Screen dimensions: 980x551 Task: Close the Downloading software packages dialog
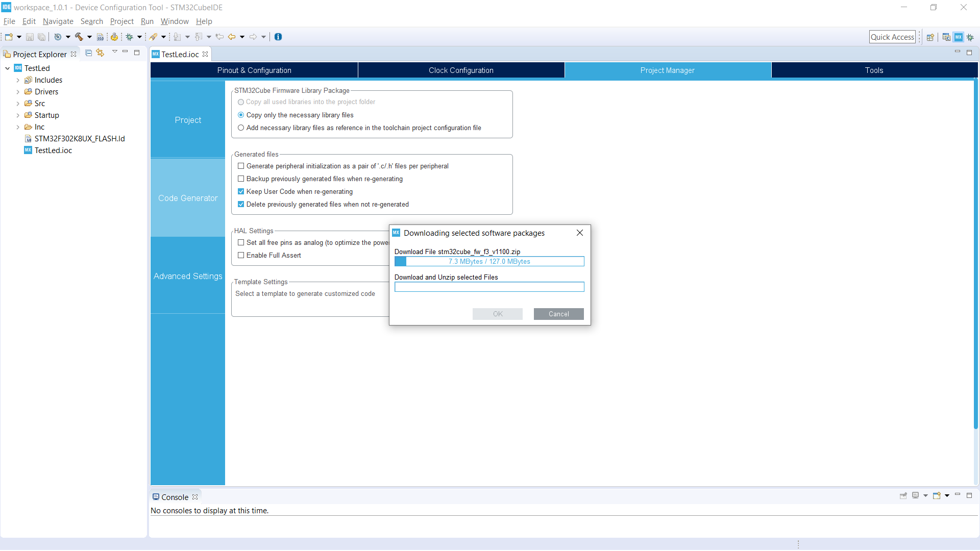click(580, 233)
